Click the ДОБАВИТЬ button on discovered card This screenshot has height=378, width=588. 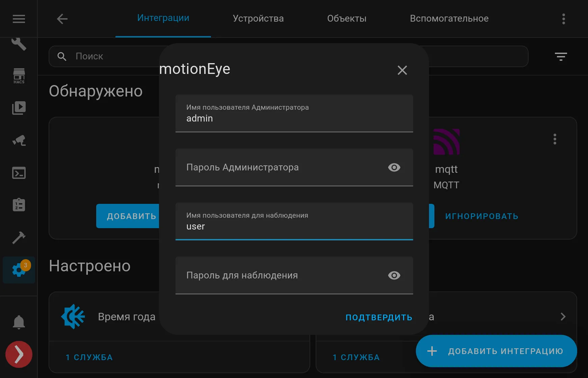click(x=128, y=216)
